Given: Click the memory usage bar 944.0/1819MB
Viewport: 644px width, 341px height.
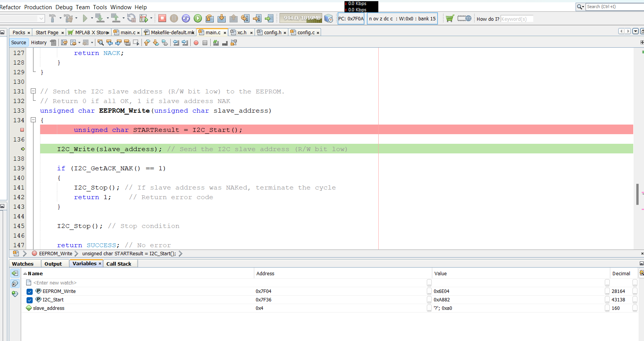Looking at the screenshot, I should [x=301, y=18].
